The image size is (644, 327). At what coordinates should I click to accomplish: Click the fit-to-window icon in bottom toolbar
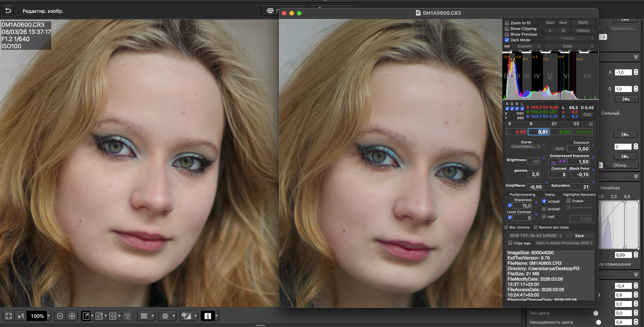[x=8, y=316]
